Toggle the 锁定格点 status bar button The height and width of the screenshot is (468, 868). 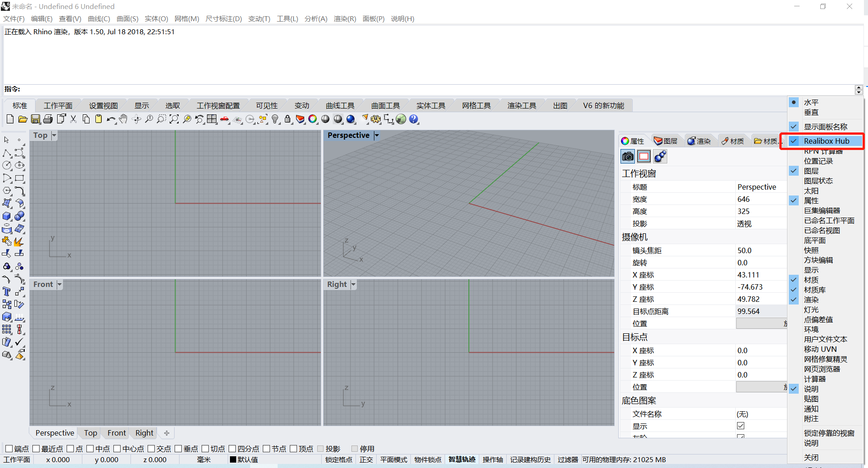[x=339, y=459]
